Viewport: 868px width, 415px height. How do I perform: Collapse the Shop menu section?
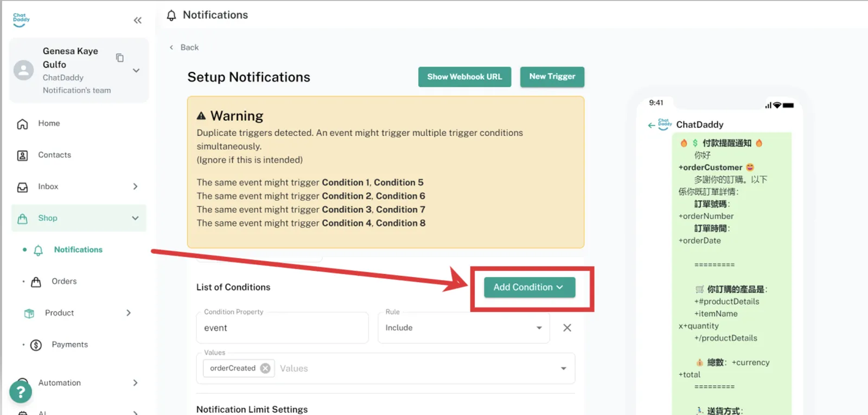click(135, 218)
